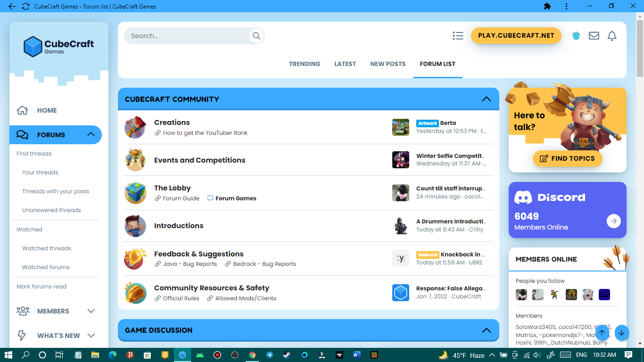Click the Introductions forum icon

coord(135,226)
